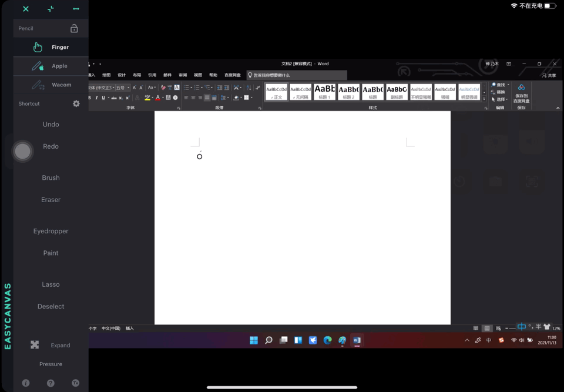Open the Shortcut settings gear

pos(76,103)
